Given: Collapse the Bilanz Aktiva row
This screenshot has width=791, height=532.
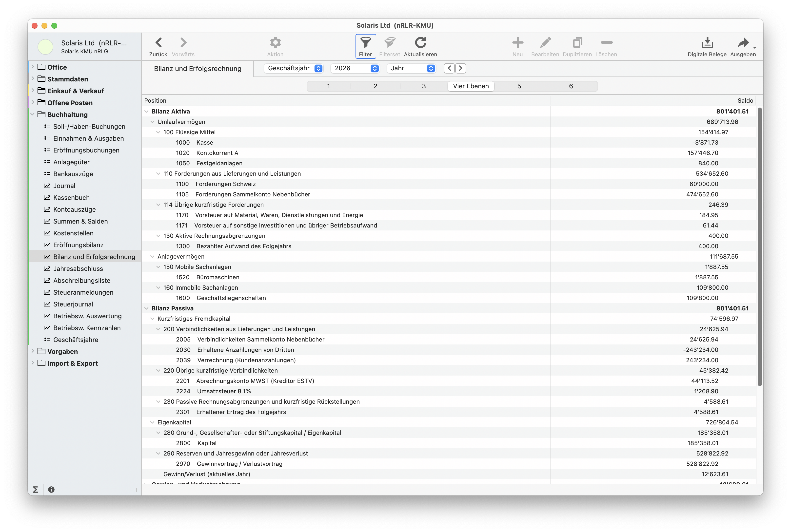Looking at the screenshot, I should (146, 111).
